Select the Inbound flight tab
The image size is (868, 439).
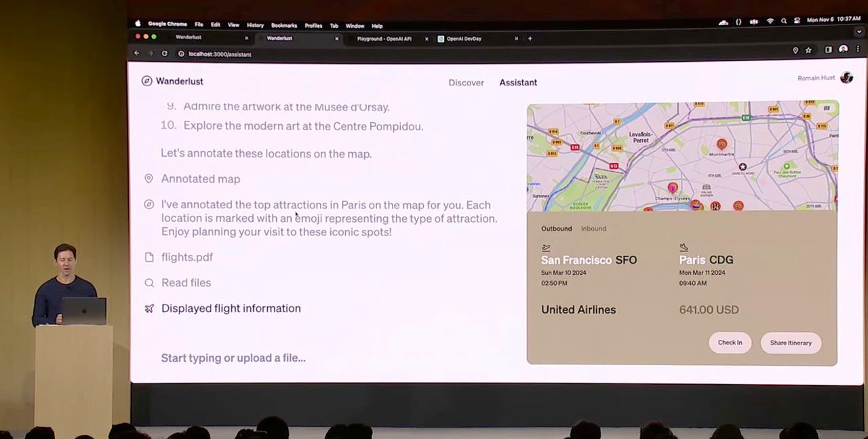point(593,229)
